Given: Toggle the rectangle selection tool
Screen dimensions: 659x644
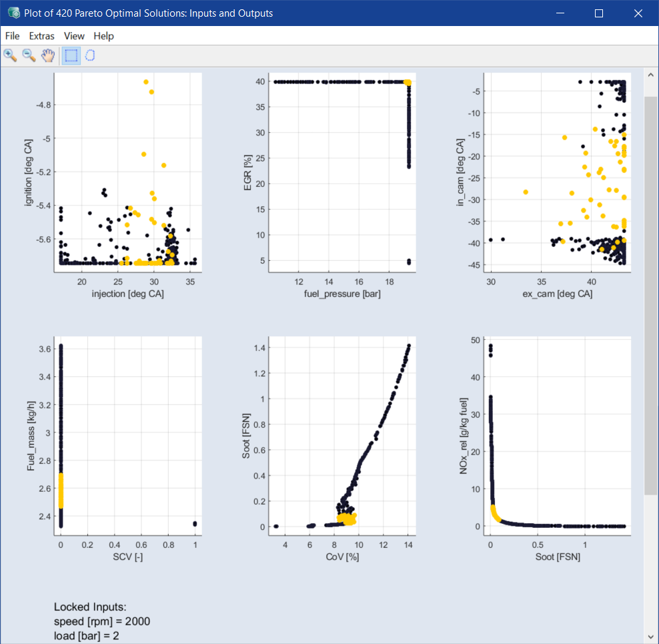Looking at the screenshot, I should point(71,56).
